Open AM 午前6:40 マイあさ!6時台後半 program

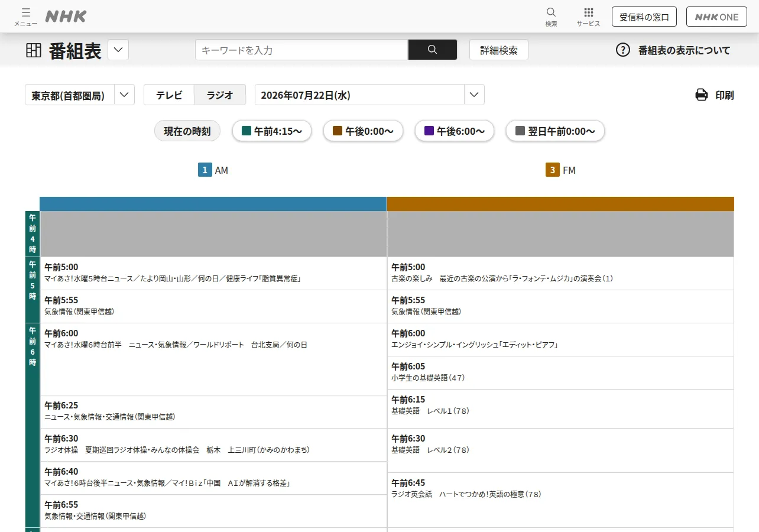[213, 478]
